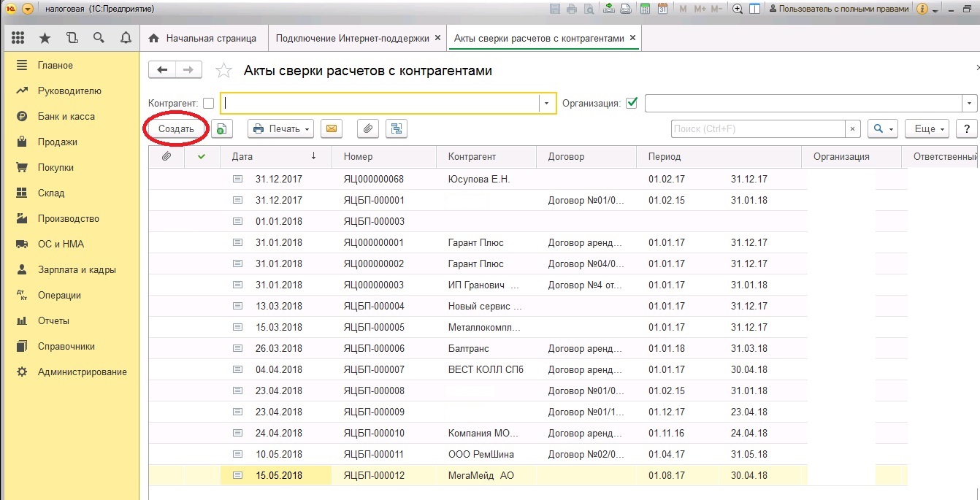Close the Акты сверки расчетов tab
Screen dimensions: 980x500
[x=632, y=38]
